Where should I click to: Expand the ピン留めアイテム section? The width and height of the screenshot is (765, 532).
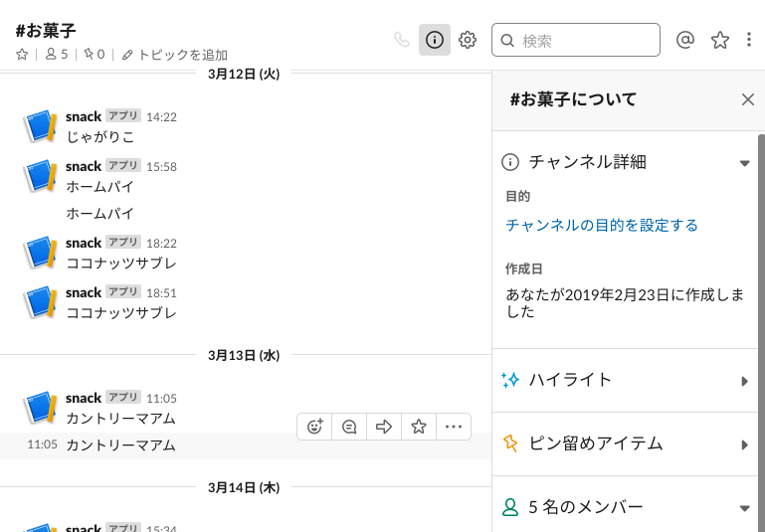click(x=744, y=444)
